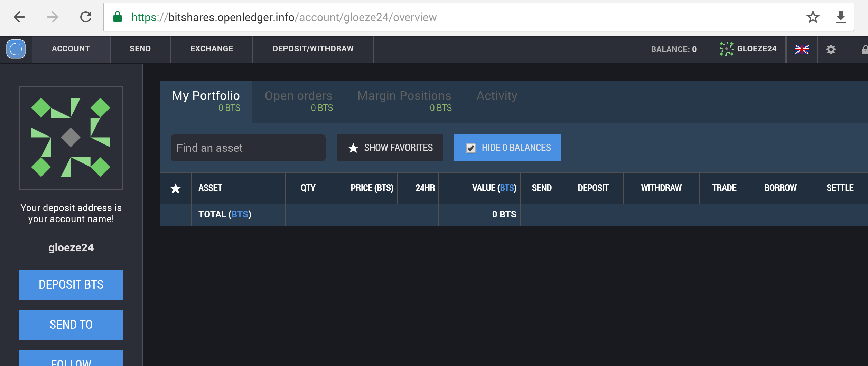Viewport: 868px width, 366px height.
Task: Click the Trade column header
Action: pyautogui.click(x=724, y=188)
